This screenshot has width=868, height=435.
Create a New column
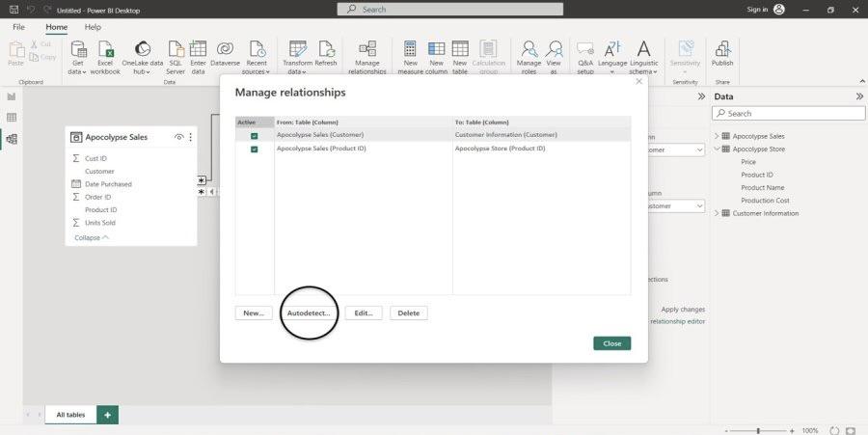(x=436, y=57)
